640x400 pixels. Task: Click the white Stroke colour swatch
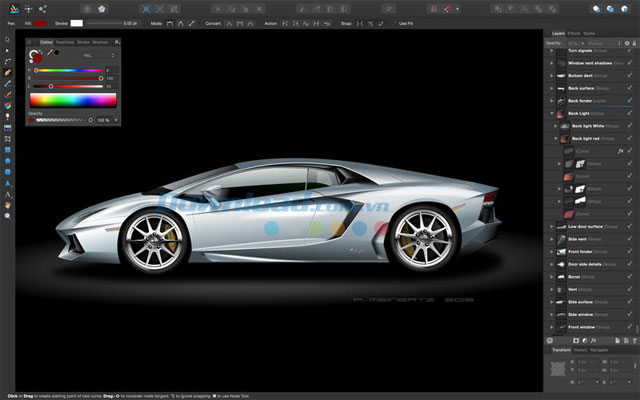tap(76, 24)
